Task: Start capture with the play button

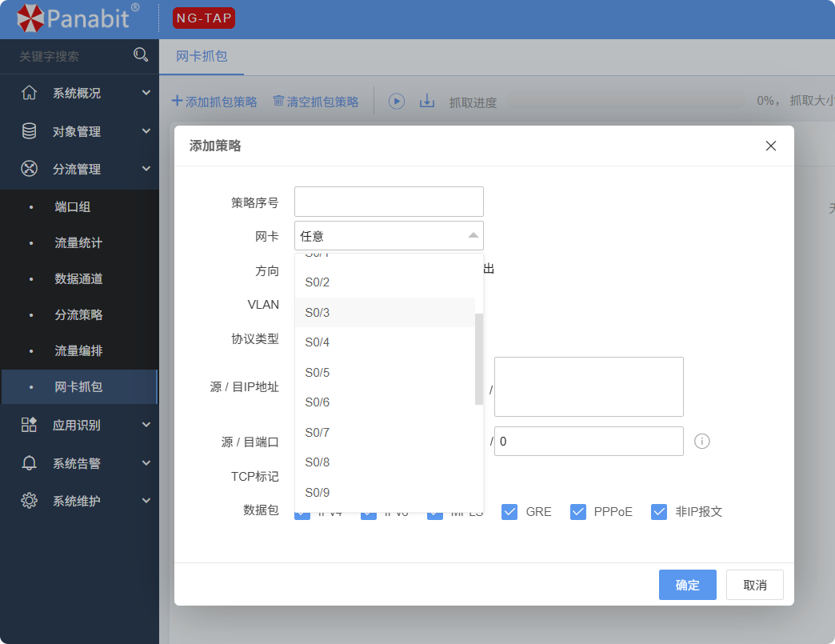Action: [397, 101]
